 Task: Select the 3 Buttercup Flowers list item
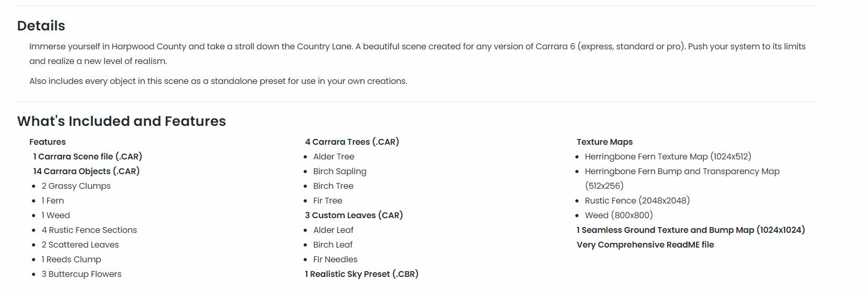pyautogui.click(x=81, y=274)
